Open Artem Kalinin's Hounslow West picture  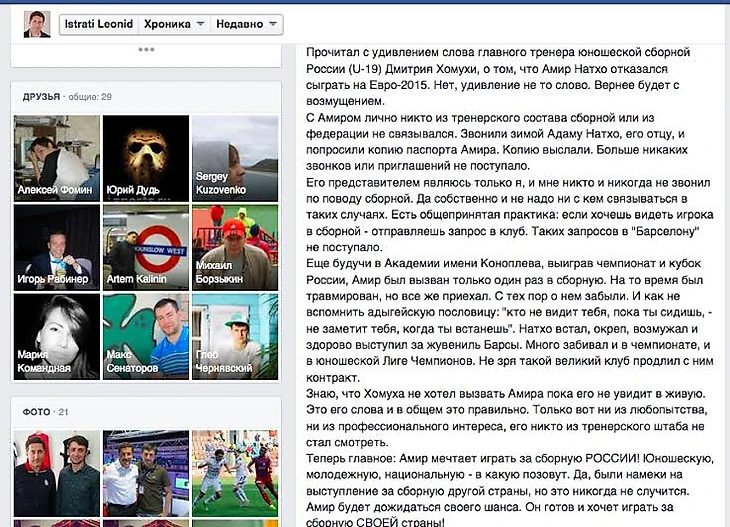coord(146,247)
